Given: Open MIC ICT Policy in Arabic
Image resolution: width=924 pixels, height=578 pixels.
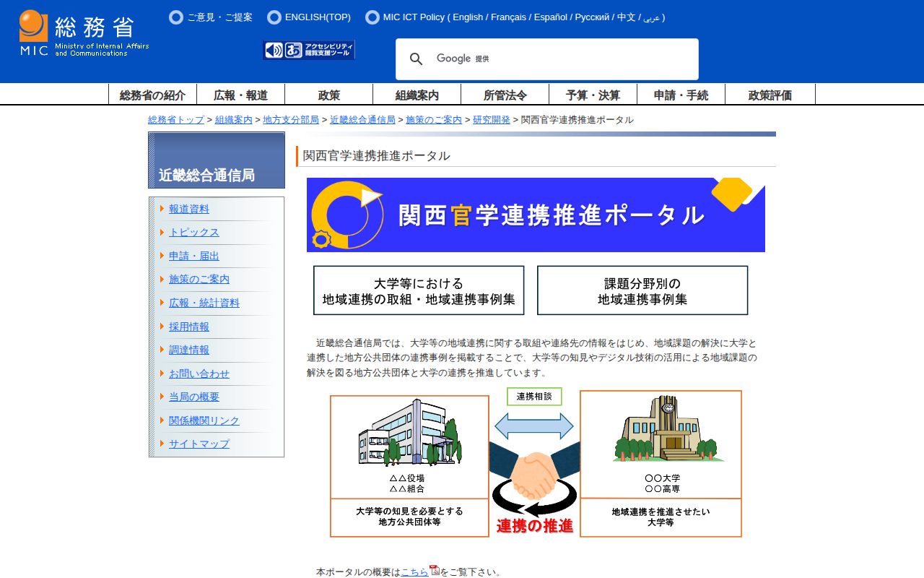Looking at the screenshot, I should (x=651, y=17).
